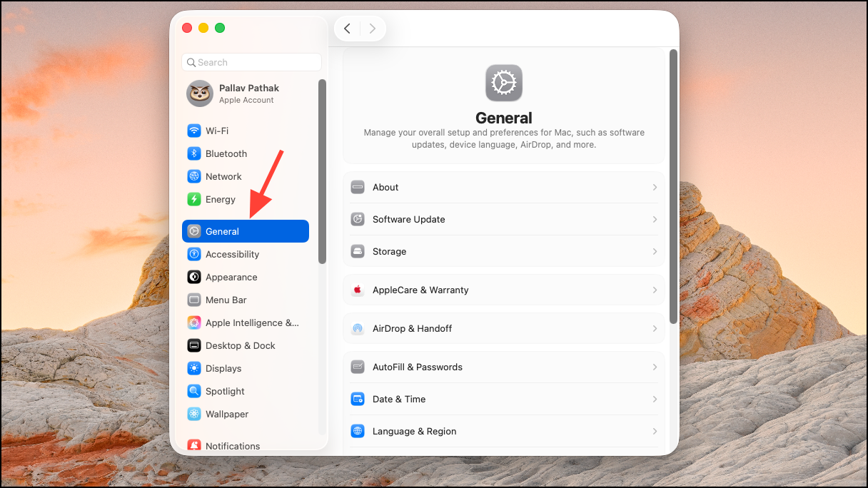Screen dimensions: 868x488
Task: Click the Bluetooth sidebar icon
Action: (194, 153)
